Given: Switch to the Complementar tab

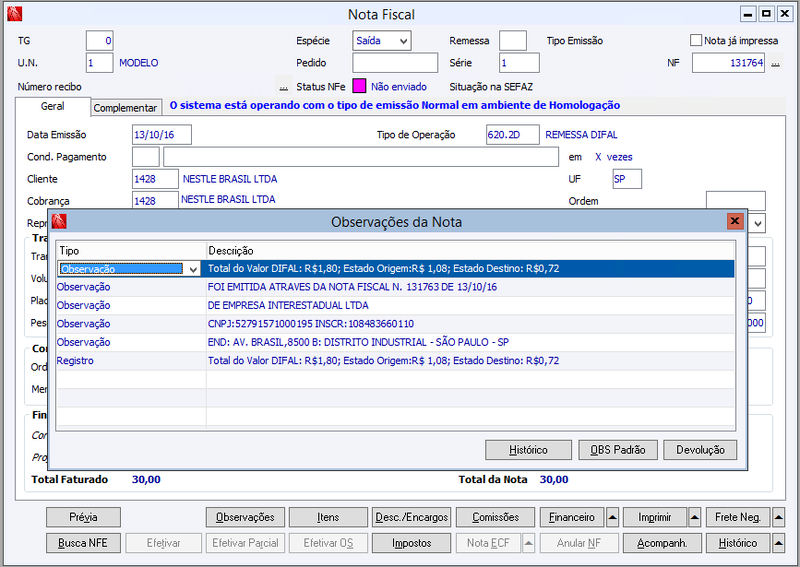Looking at the screenshot, I should pos(126,108).
